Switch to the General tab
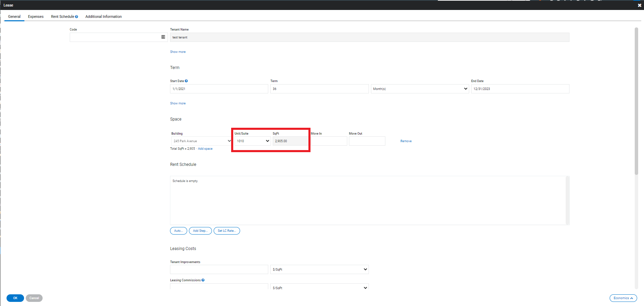This screenshot has width=644, height=306. [14, 16]
